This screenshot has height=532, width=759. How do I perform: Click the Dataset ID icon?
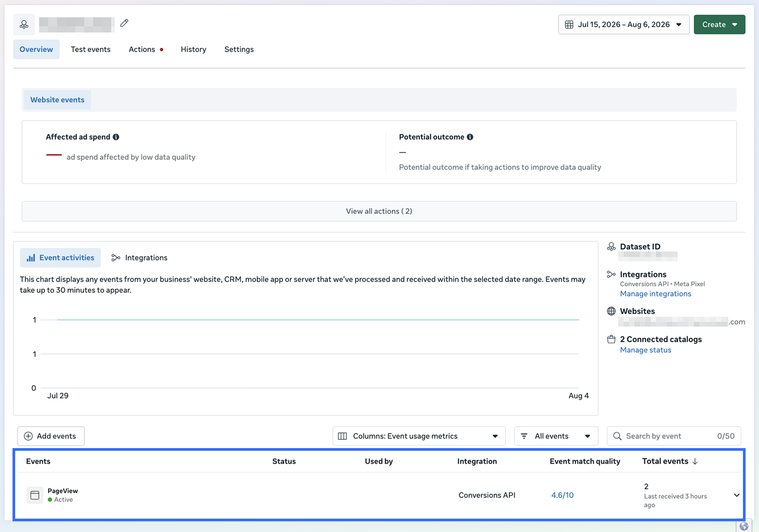pos(611,246)
